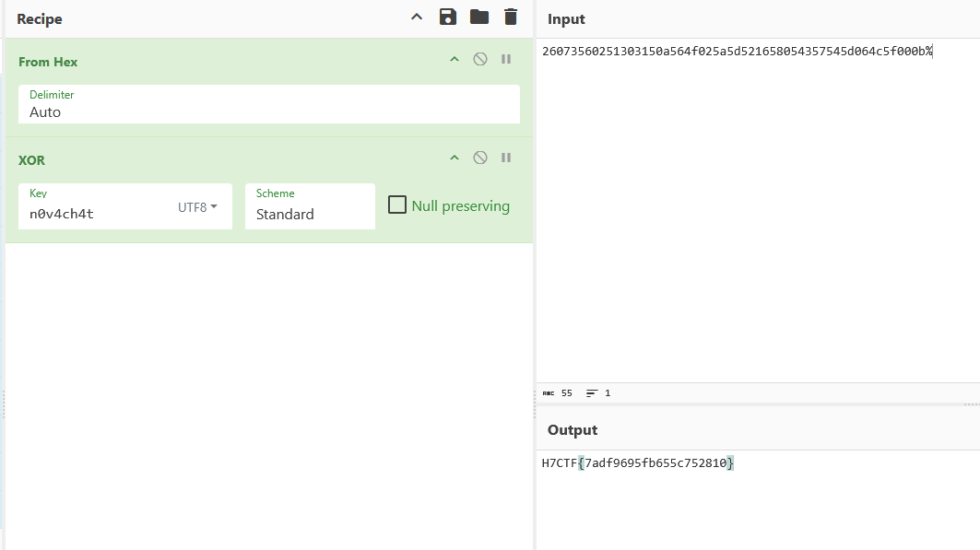Load a saved recipe
The height and width of the screenshot is (550, 980).
479,17
